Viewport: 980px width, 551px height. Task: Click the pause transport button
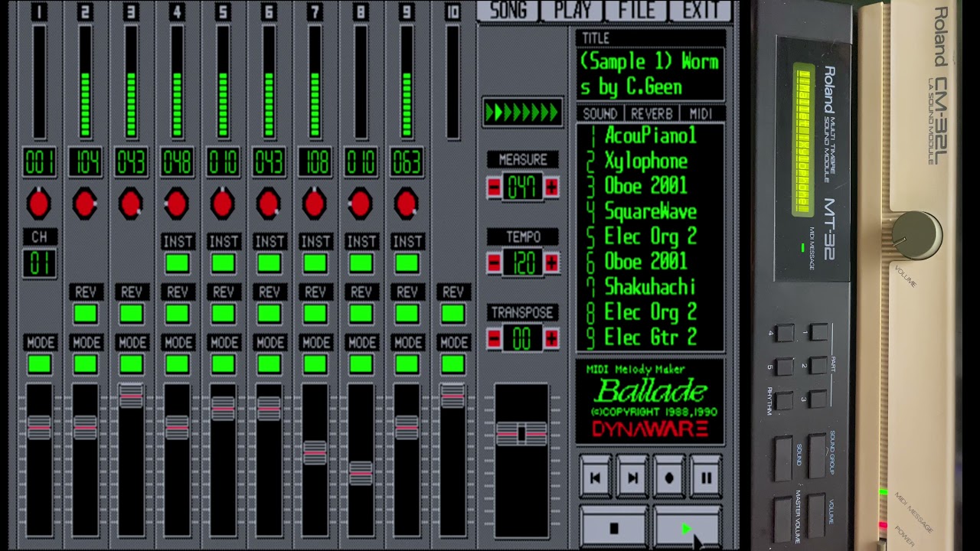(706, 478)
